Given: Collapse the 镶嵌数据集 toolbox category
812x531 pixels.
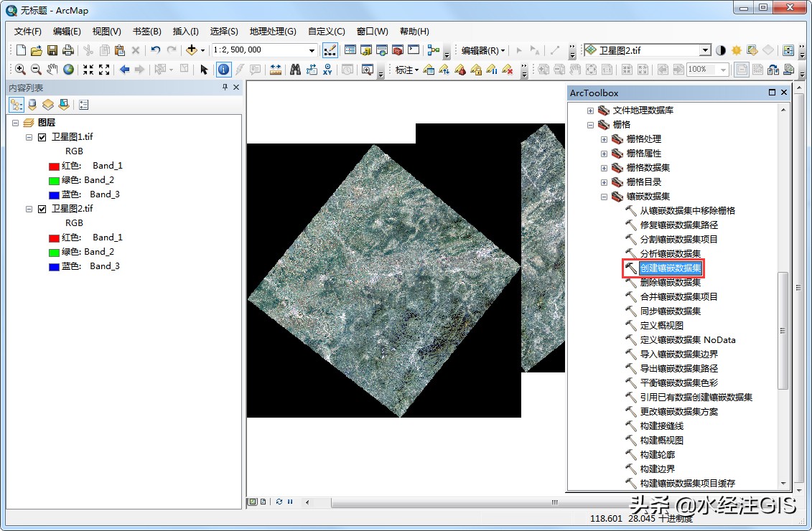Looking at the screenshot, I should point(604,196).
